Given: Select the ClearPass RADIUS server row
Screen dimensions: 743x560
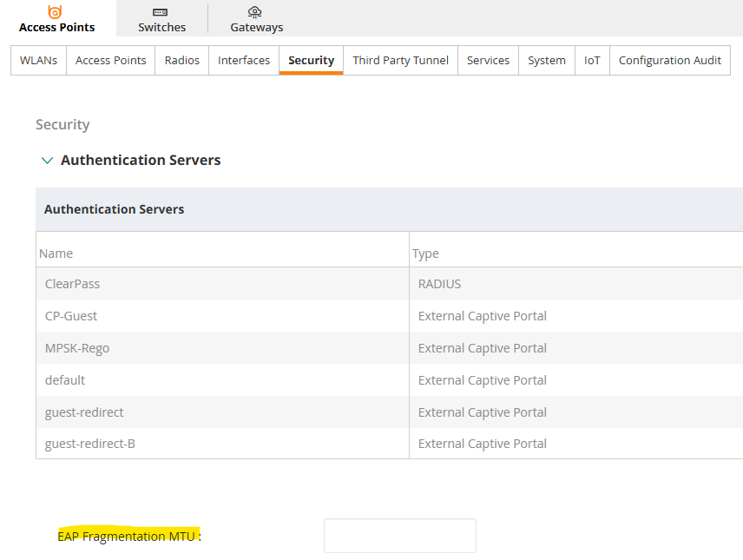Looking at the screenshot, I should pos(73,284).
